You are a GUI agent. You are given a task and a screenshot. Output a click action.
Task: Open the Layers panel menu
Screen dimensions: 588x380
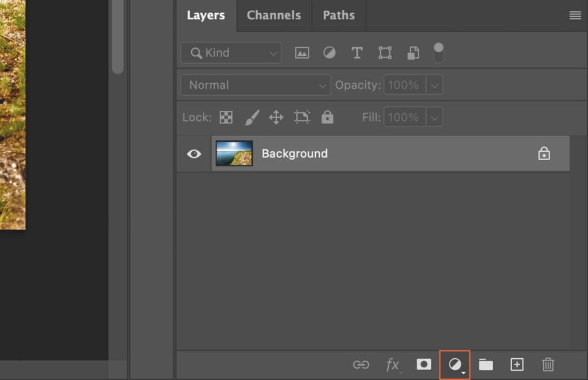click(x=575, y=15)
